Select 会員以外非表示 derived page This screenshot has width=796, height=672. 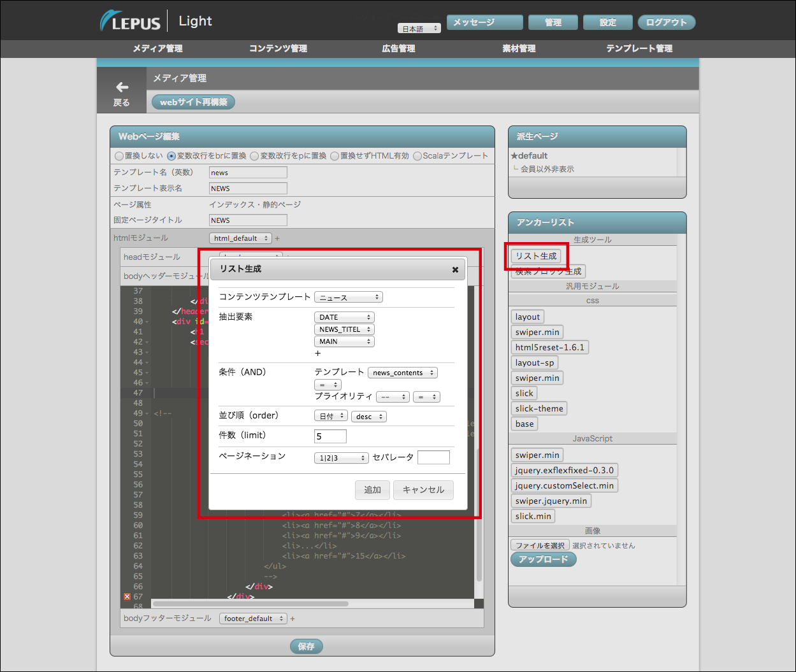[x=547, y=169]
